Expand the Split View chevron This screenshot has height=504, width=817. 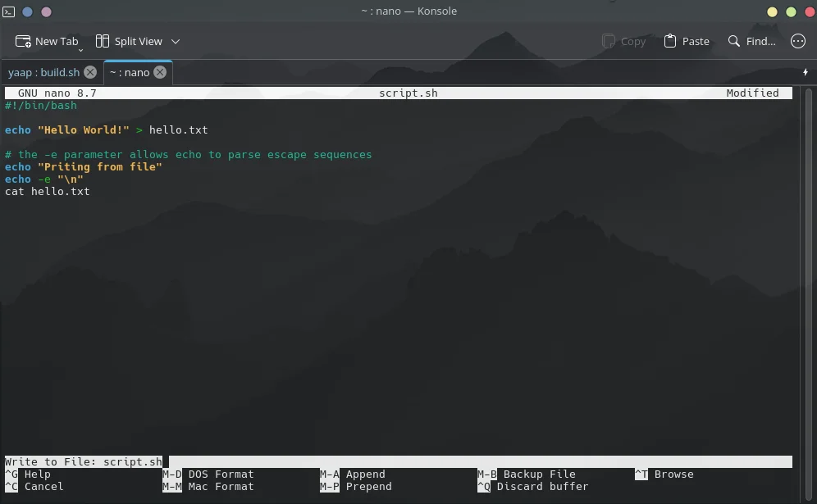[x=176, y=41]
